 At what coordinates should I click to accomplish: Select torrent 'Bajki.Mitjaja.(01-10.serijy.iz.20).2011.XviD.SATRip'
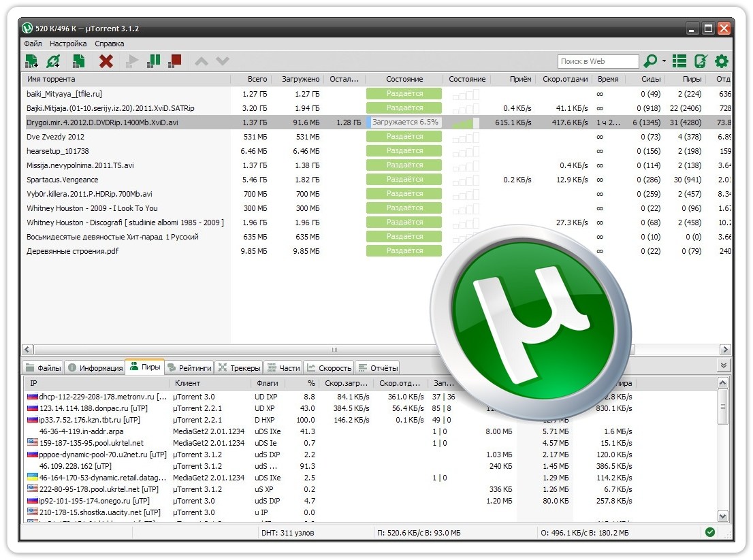click(110, 108)
